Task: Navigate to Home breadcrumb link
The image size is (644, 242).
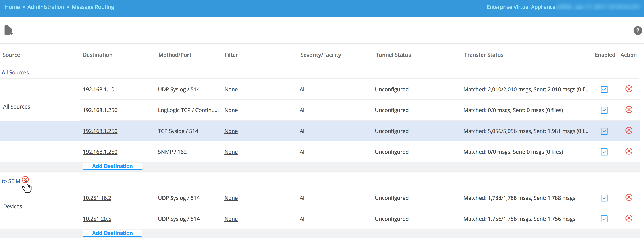Action: (12, 7)
